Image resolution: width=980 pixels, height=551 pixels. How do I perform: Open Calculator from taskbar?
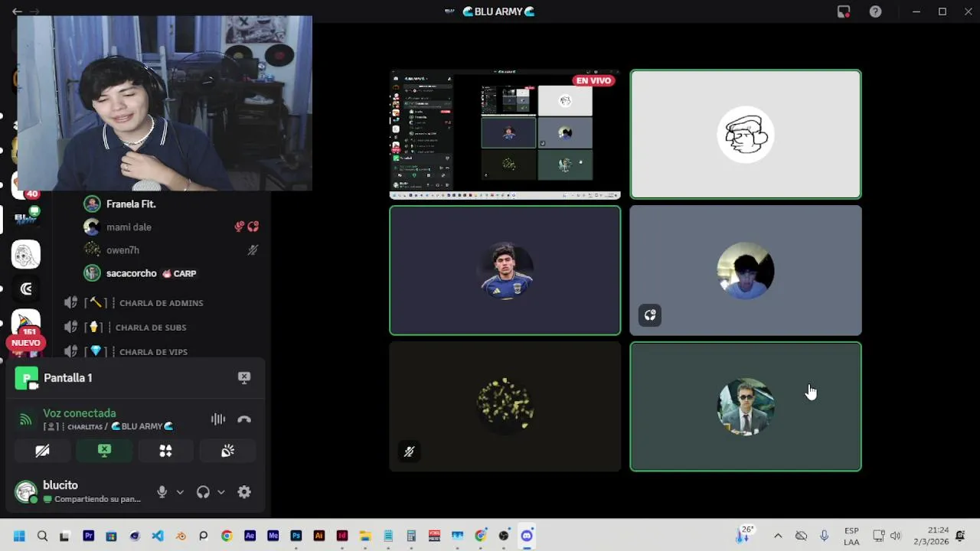pyautogui.click(x=411, y=536)
